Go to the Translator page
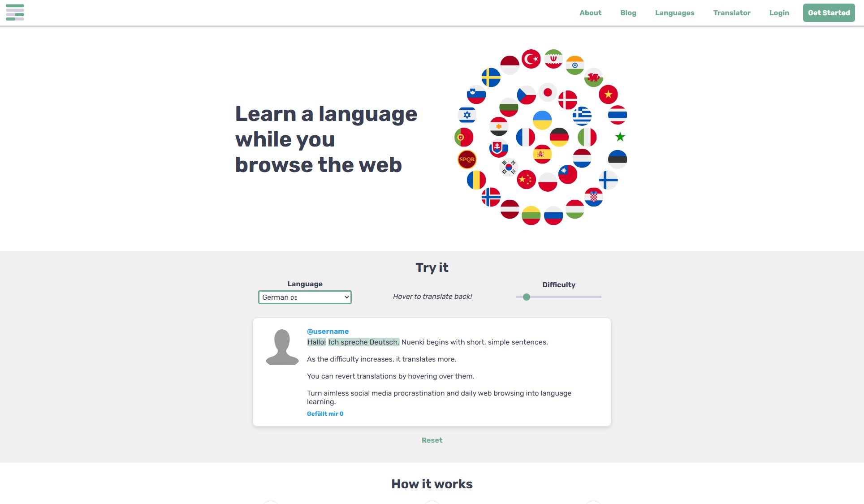Screen dimensions: 864x504 point(731,13)
